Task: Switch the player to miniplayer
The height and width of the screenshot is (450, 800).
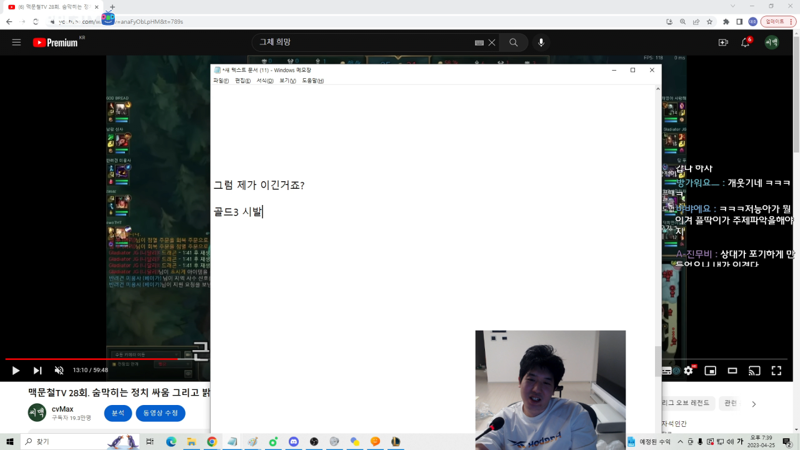Action: tap(710, 370)
